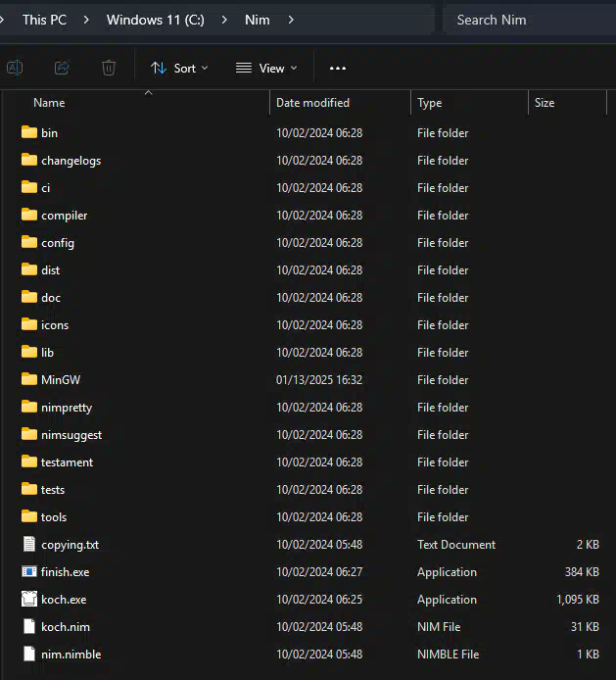Select the copying.txt document icon

[x=29, y=544]
